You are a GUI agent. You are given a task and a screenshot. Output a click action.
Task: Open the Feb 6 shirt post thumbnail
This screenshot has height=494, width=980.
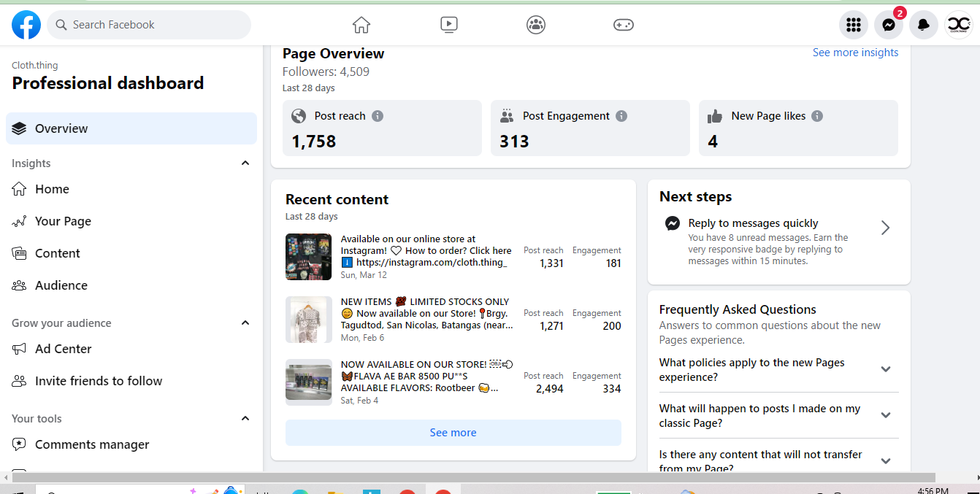tap(309, 320)
